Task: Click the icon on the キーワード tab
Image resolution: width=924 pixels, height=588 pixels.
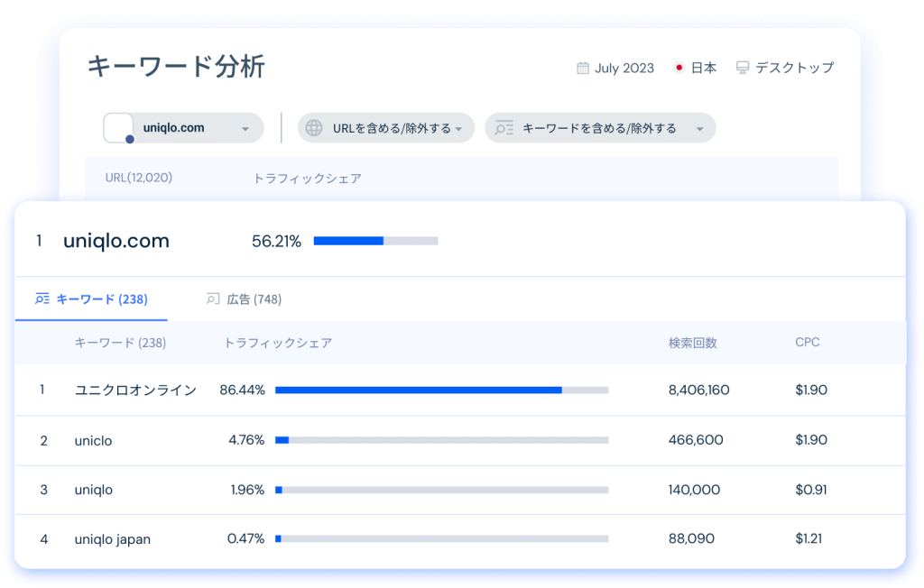Action: [x=42, y=299]
